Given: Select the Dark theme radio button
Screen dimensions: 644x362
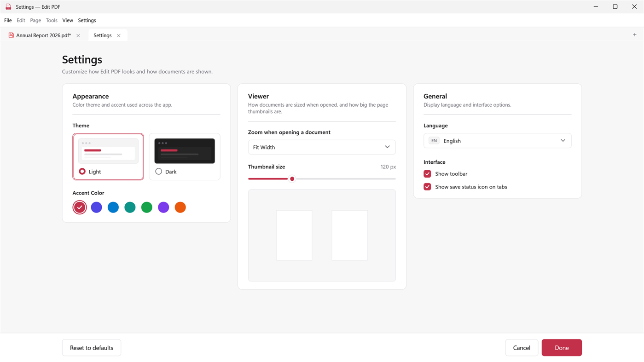Looking at the screenshot, I should pos(158,172).
